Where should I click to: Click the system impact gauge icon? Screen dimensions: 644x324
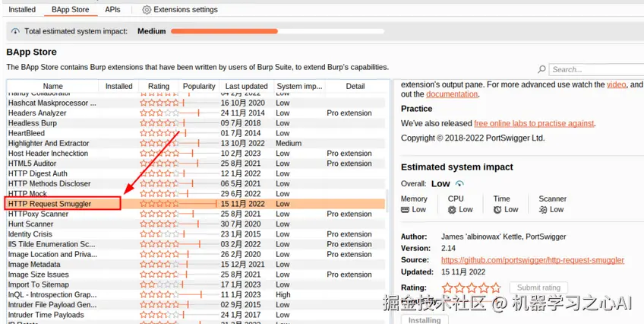tap(15, 31)
